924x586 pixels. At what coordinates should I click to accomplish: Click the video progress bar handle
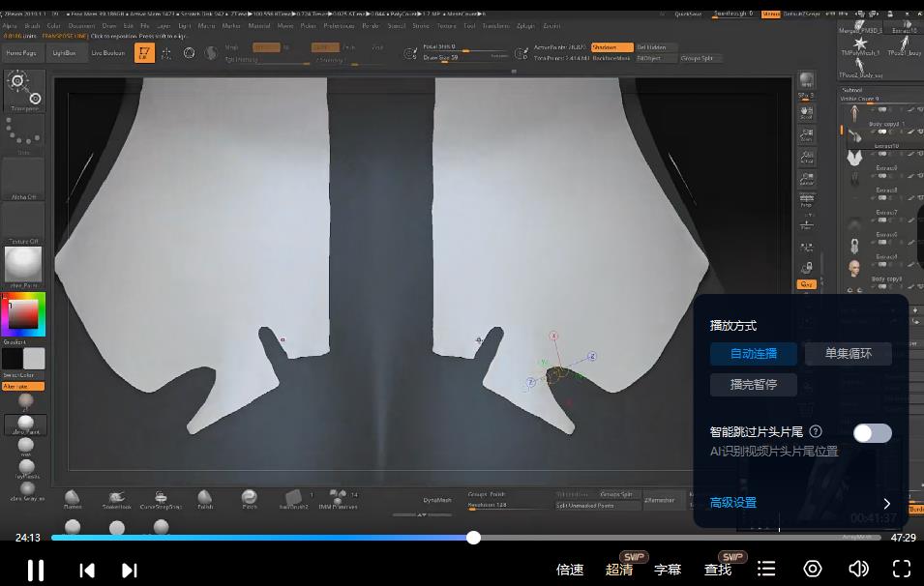click(473, 538)
